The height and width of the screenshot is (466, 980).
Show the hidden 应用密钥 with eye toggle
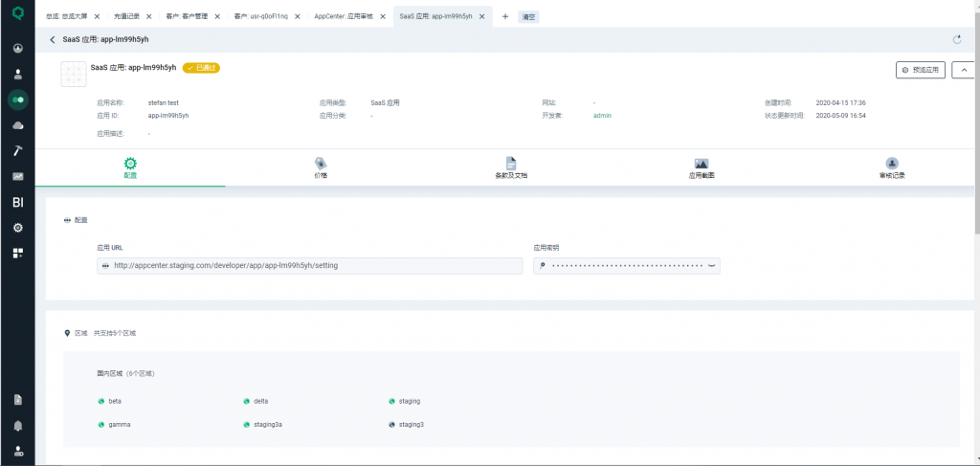[711, 266]
